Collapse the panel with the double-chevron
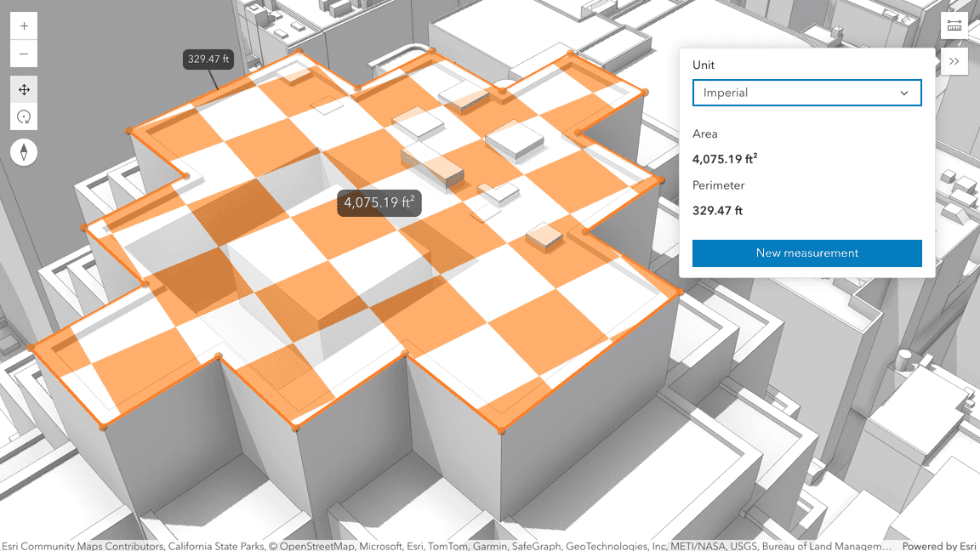Image resolution: width=980 pixels, height=551 pixels. click(954, 61)
